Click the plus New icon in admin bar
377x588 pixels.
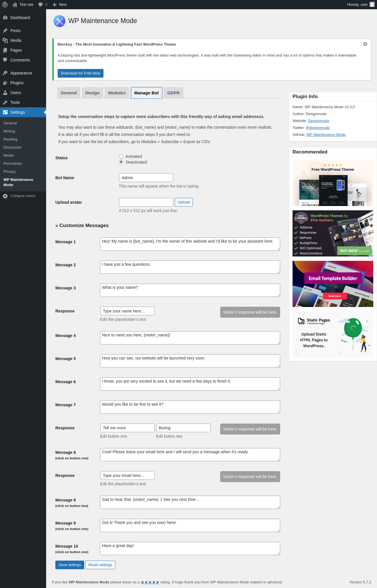pyautogui.click(x=54, y=5)
